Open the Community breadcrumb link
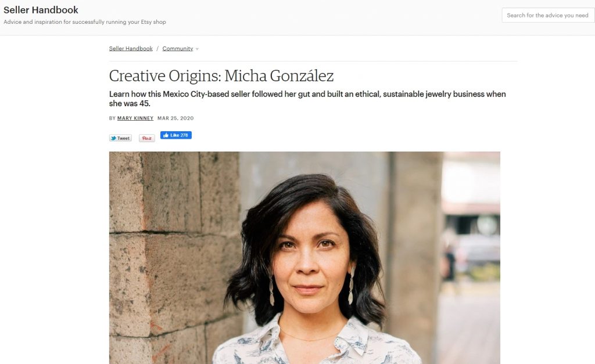Image resolution: width=595 pixels, height=364 pixels. tap(178, 49)
